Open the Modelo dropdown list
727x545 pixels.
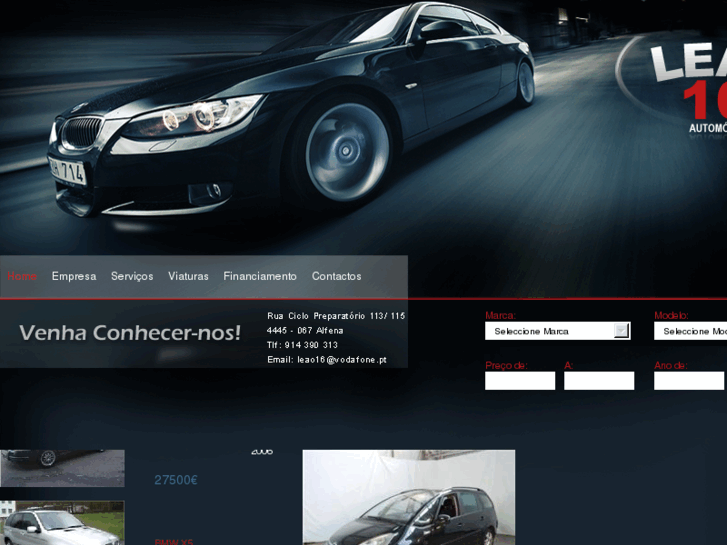pos(690,331)
